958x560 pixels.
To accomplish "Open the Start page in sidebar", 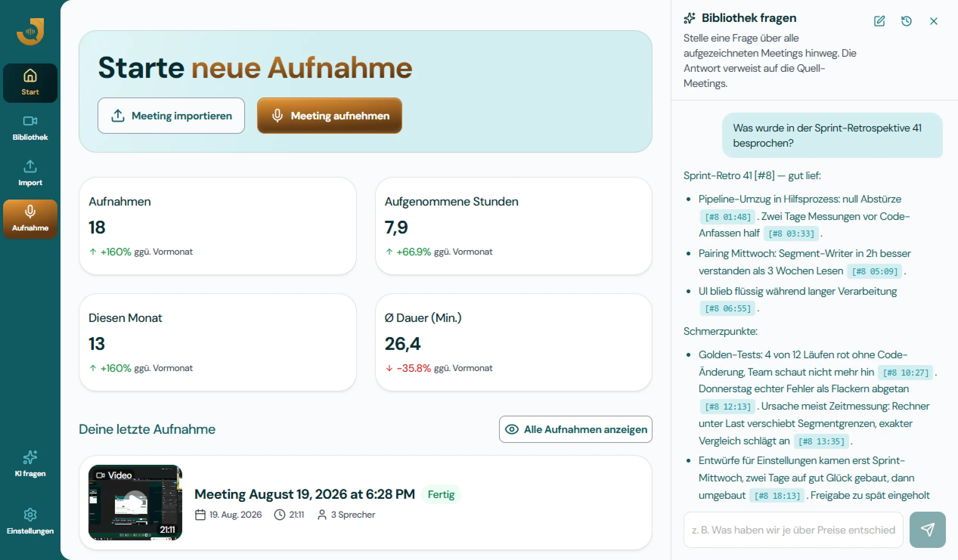I will (30, 83).
